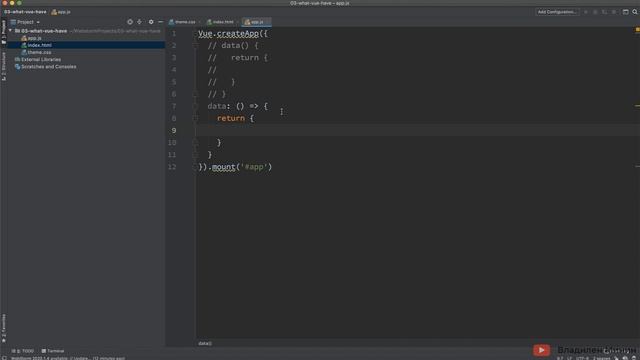Click the yellow inspection indicator top-right of editor
This screenshot has height=360, width=640.
pos(637,30)
